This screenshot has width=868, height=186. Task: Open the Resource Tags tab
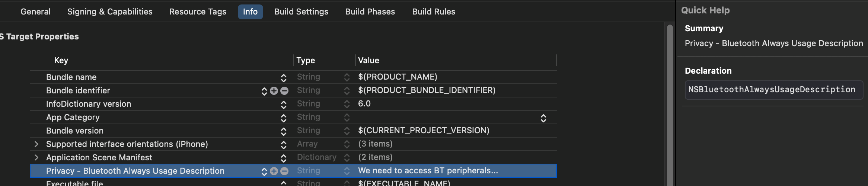click(198, 12)
